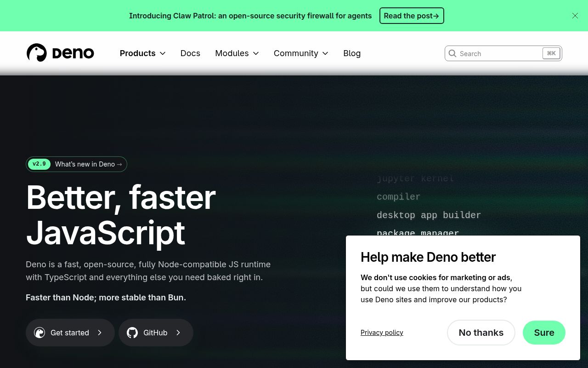Go to the Blog
The image size is (588, 368).
[352, 53]
